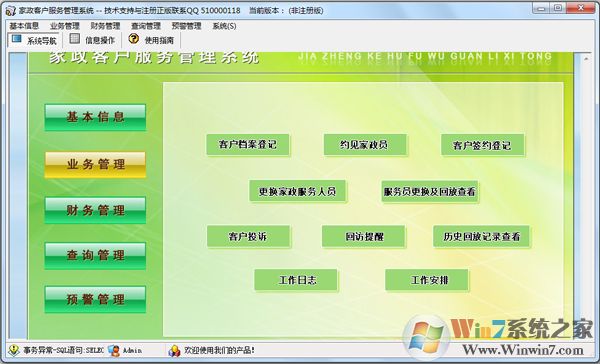Open 客户档案登记
This screenshot has height=364, width=600.
248,145
